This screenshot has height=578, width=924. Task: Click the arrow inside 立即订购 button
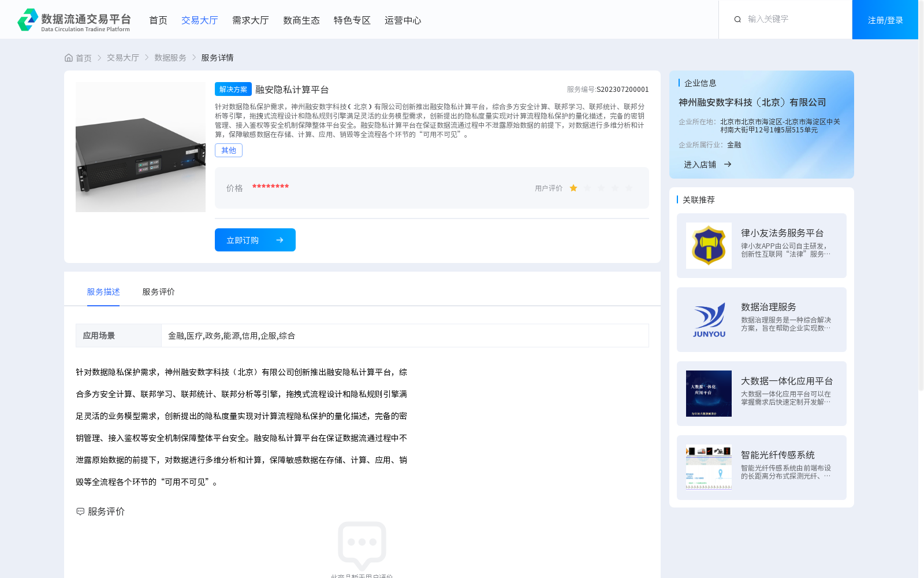click(280, 240)
